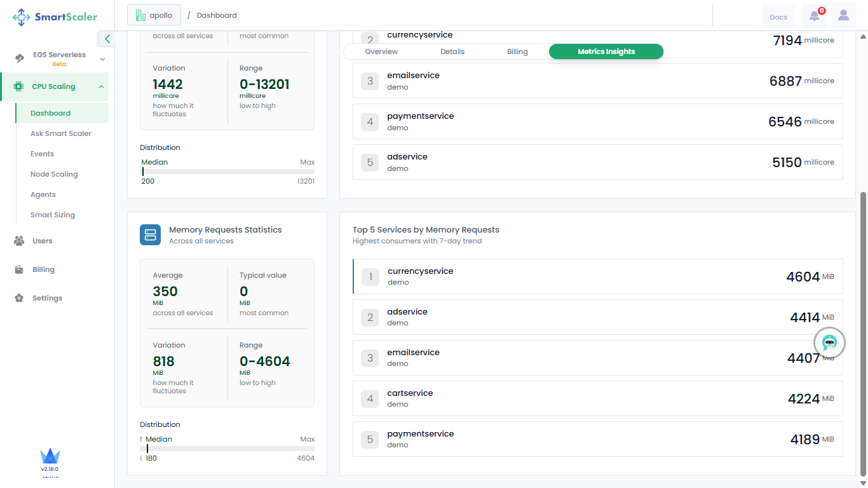The width and height of the screenshot is (868, 488).
Task: Click the SmartScaler logo
Action: tap(55, 17)
